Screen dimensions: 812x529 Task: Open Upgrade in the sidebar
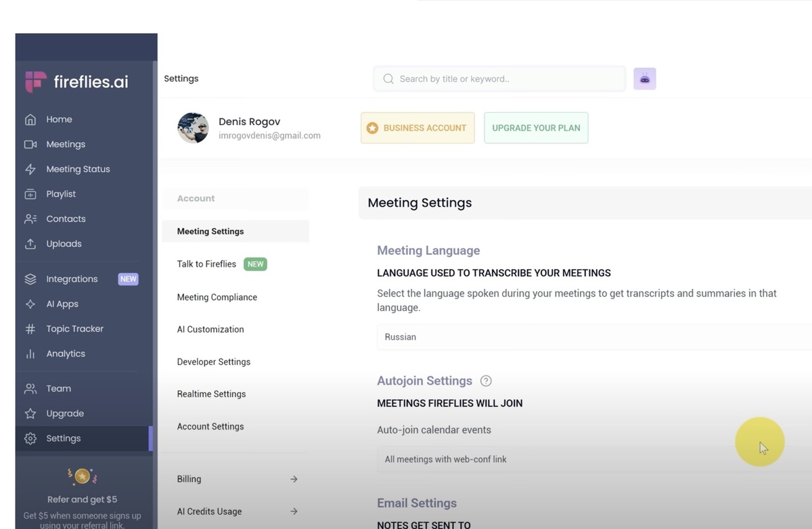pos(65,413)
